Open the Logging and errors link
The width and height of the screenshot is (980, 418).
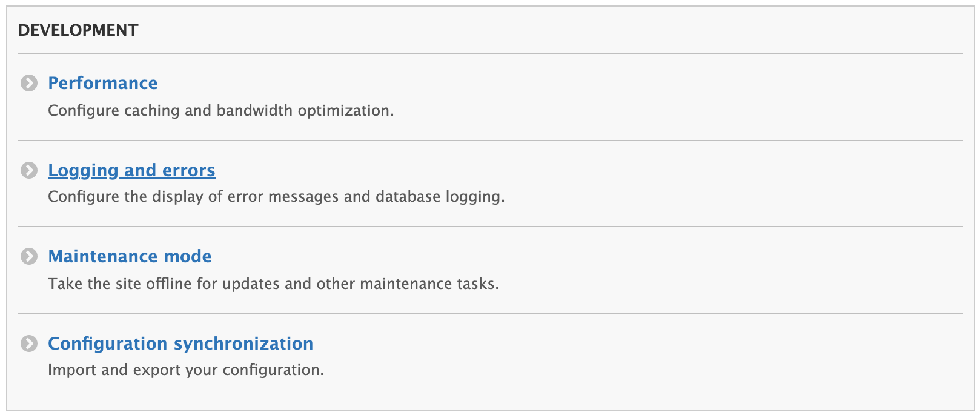pyautogui.click(x=131, y=170)
